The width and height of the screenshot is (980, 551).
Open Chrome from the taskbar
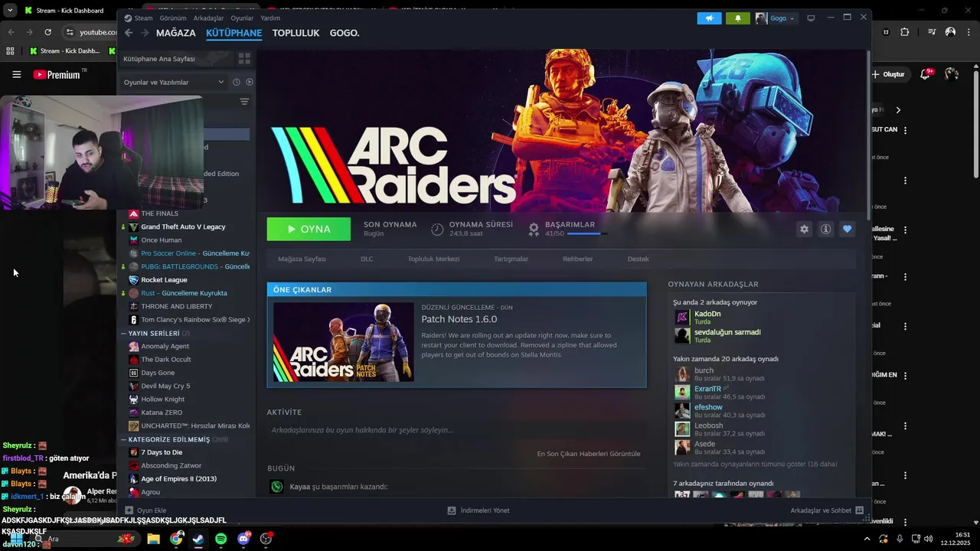176,539
